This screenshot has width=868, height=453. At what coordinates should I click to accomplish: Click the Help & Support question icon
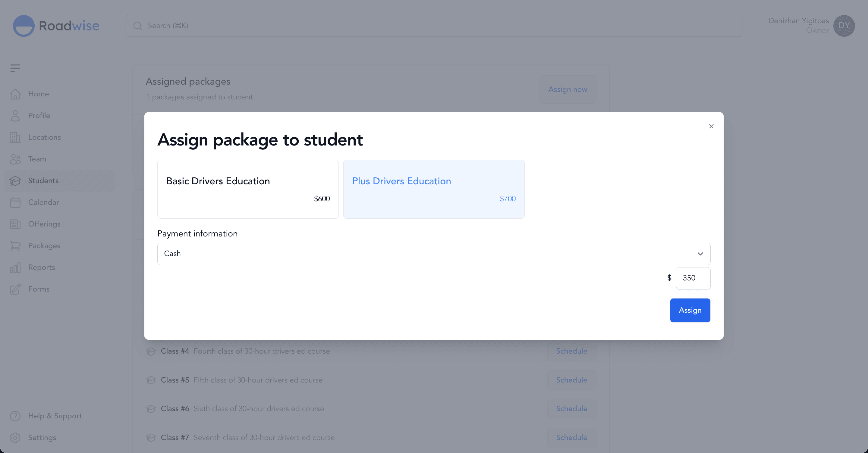click(15, 416)
